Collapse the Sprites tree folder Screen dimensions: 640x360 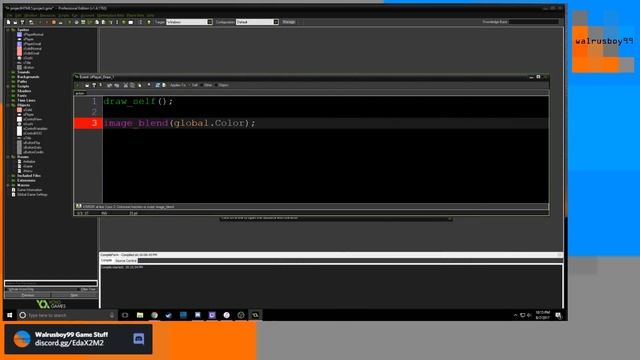[8, 30]
